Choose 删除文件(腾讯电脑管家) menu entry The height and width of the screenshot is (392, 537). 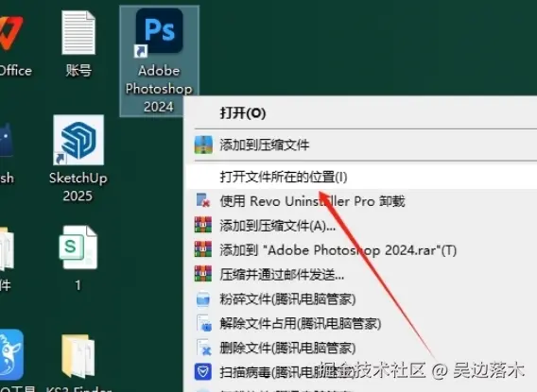pos(361,348)
